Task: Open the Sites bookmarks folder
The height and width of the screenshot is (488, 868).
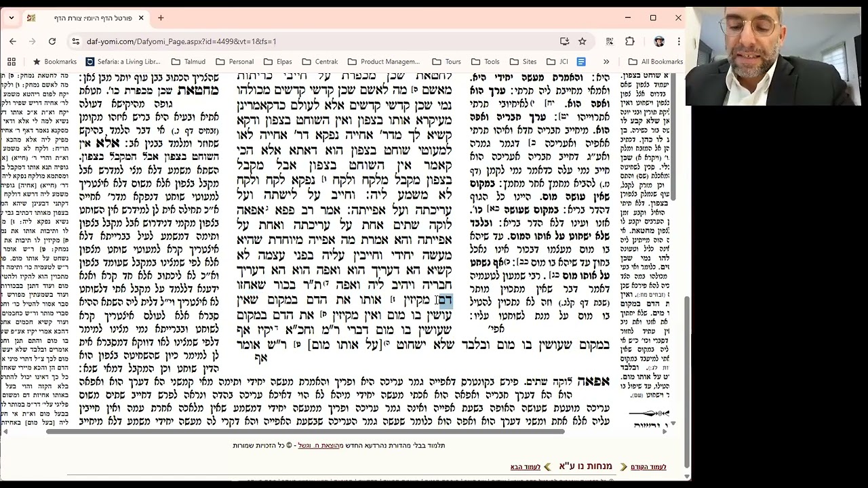Action: pos(523,62)
